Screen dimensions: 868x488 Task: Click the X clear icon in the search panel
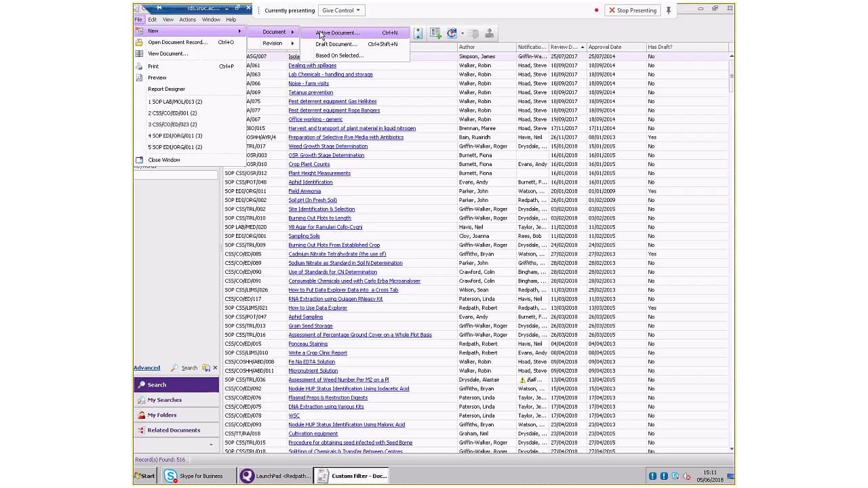click(x=215, y=368)
